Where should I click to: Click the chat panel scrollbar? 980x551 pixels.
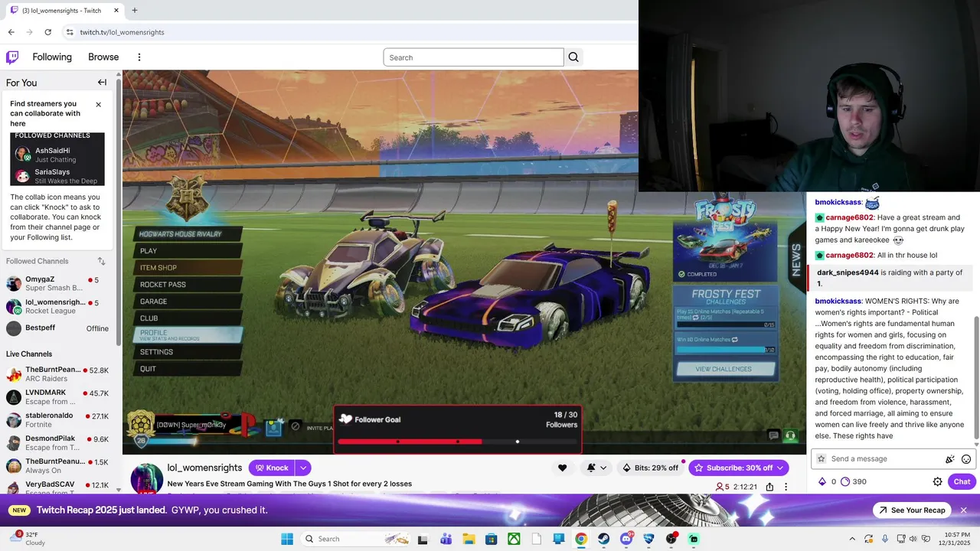pyautogui.click(x=975, y=379)
